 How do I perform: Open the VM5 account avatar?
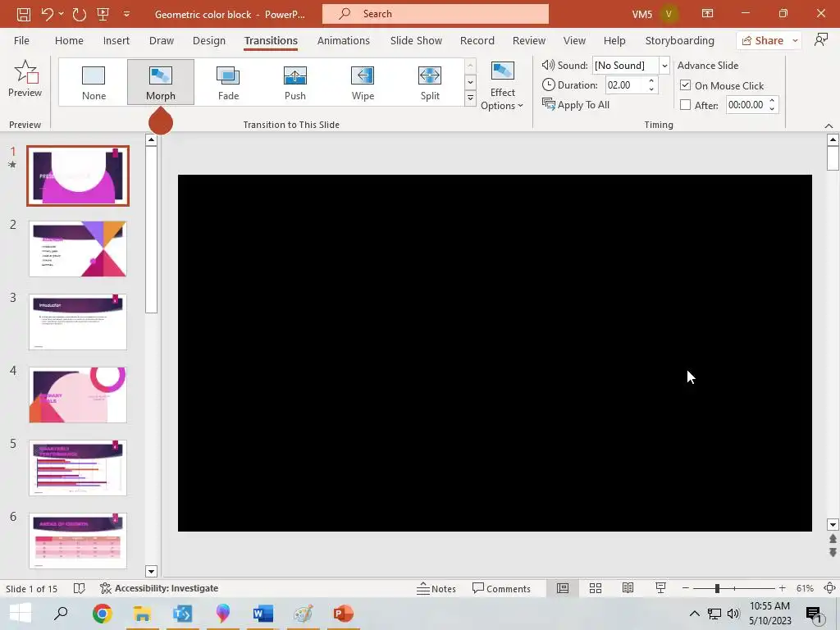coord(669,14)
